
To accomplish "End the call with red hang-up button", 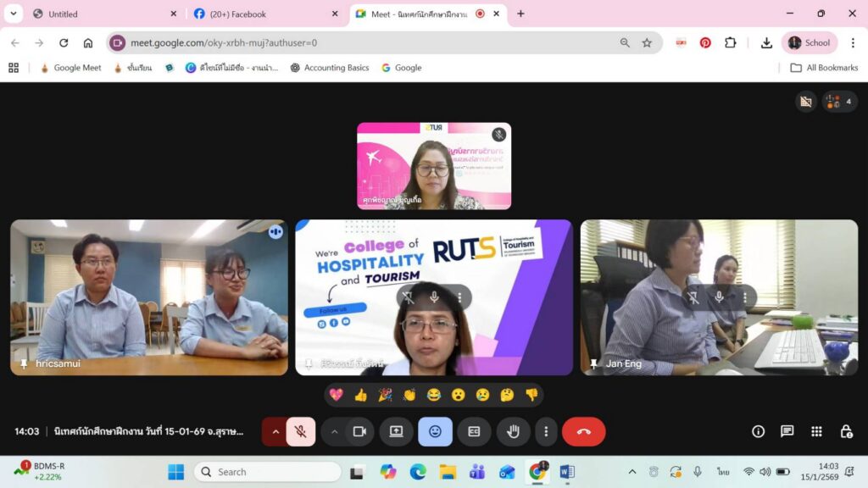I will pyautogui.click(x=583, y=431).
